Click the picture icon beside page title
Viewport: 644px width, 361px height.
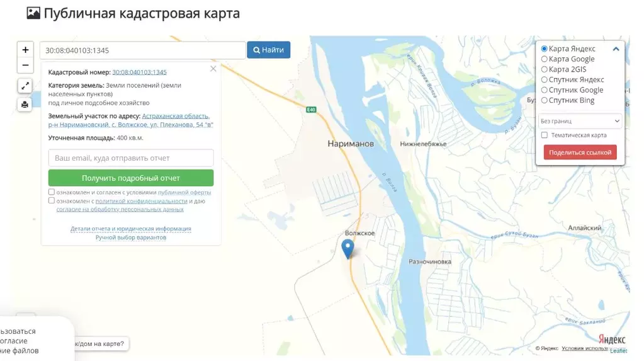33,13
